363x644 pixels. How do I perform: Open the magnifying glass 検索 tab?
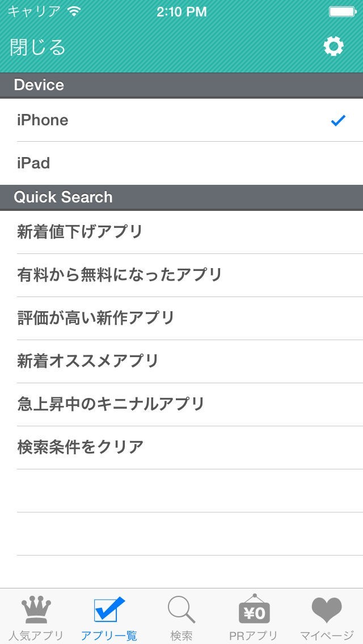click(181, 611)
